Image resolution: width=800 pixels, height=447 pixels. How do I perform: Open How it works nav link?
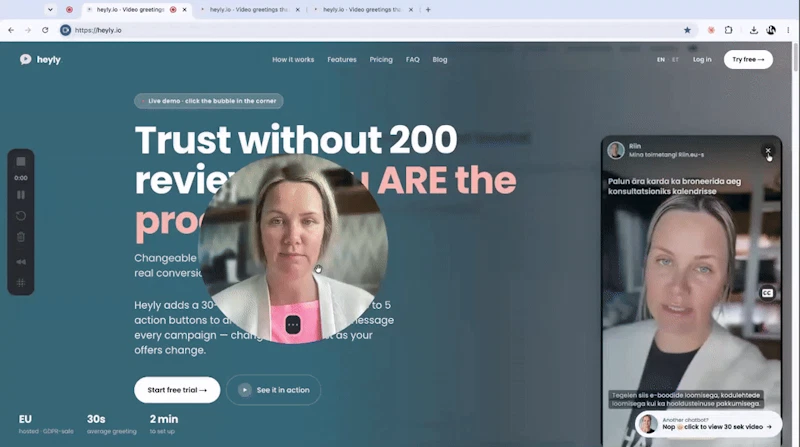[x=293, y=60]
